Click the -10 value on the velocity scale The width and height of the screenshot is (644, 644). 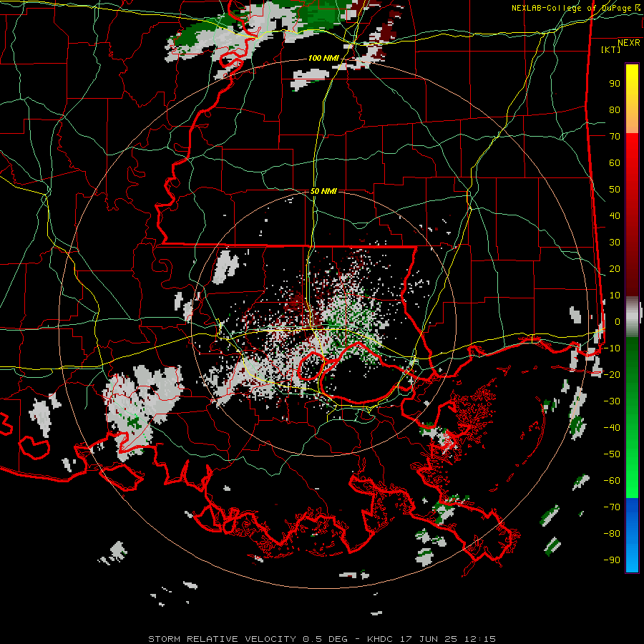coord(612,348)
